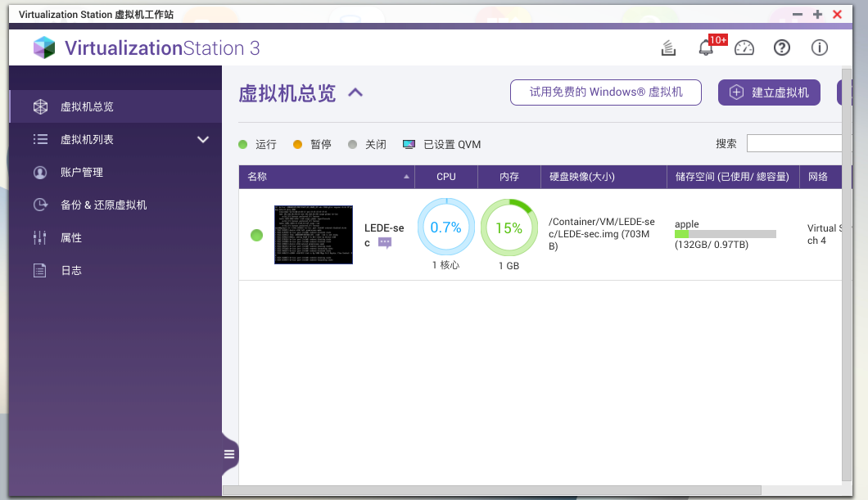Click the 1 核心 label under CPU

pyautogui.click(x=446, y=265)
